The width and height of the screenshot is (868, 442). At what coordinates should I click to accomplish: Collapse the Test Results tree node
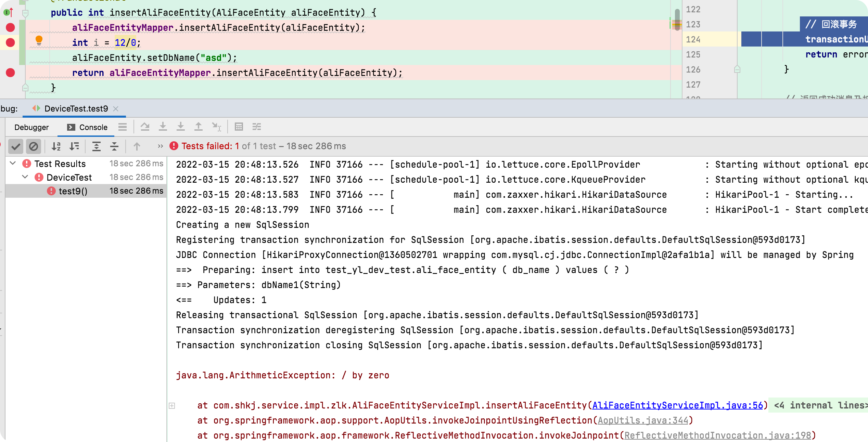pyautogui.click(x=13, y=164)
